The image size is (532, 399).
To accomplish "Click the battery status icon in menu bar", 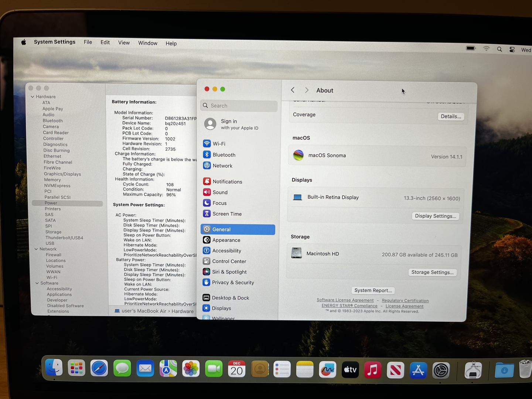I will (x=471, y=48).
